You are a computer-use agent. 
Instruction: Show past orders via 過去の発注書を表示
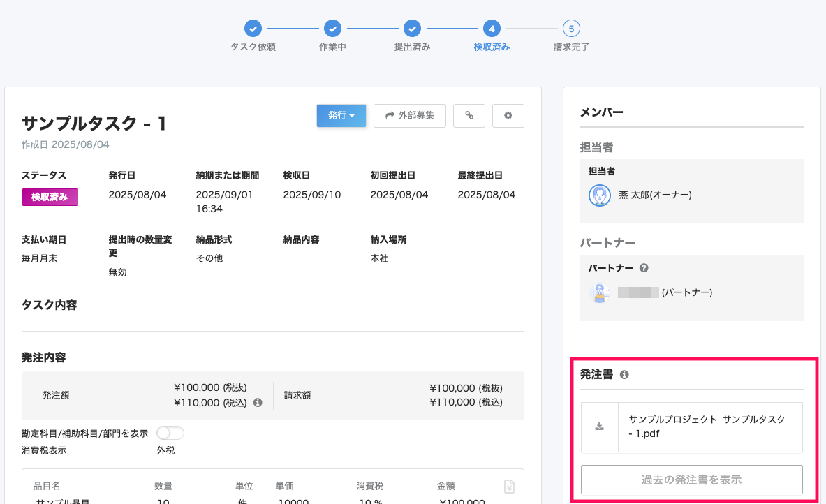tap(691, 480)
